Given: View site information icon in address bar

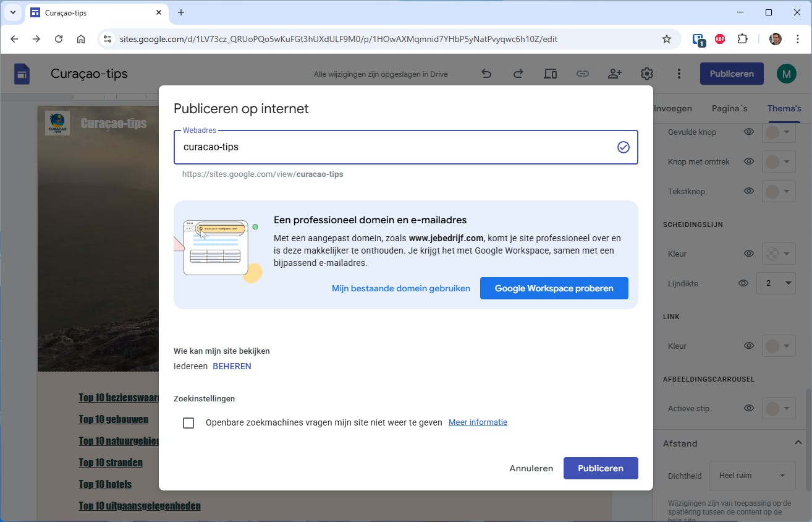Looking at the screenshot, I should point(108,39).
